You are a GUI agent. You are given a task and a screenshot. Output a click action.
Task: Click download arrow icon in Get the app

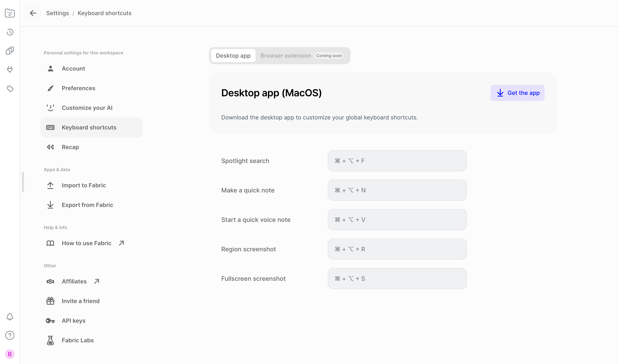pos(500,93)
